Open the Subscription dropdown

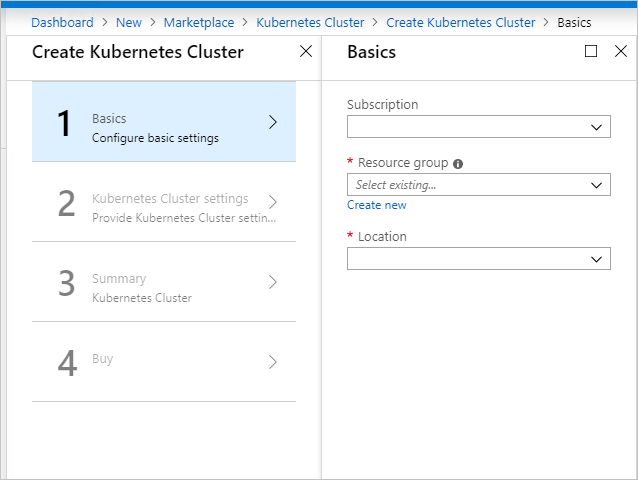tap(478, 127)
